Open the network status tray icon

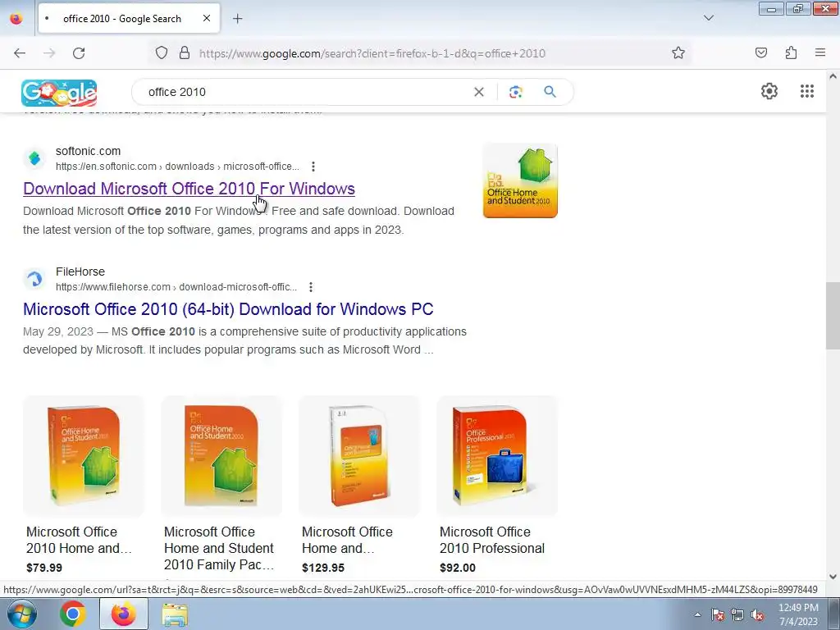(x=737, y=614)
